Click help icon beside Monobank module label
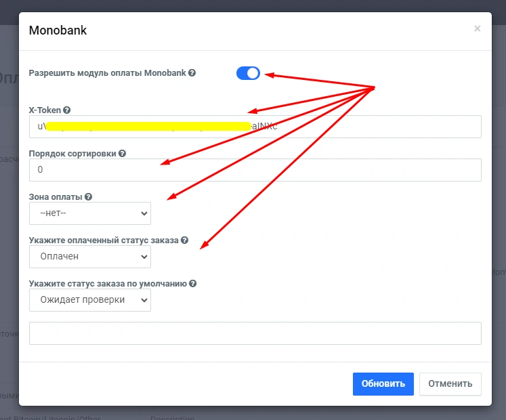The width and height of the screenshot is (506, 420). (x=192, y=72)
